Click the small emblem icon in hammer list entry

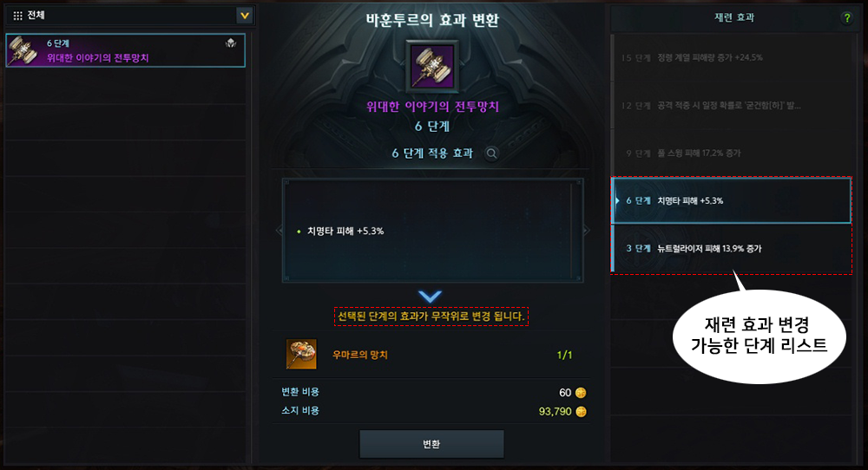[x=231, y=43]
